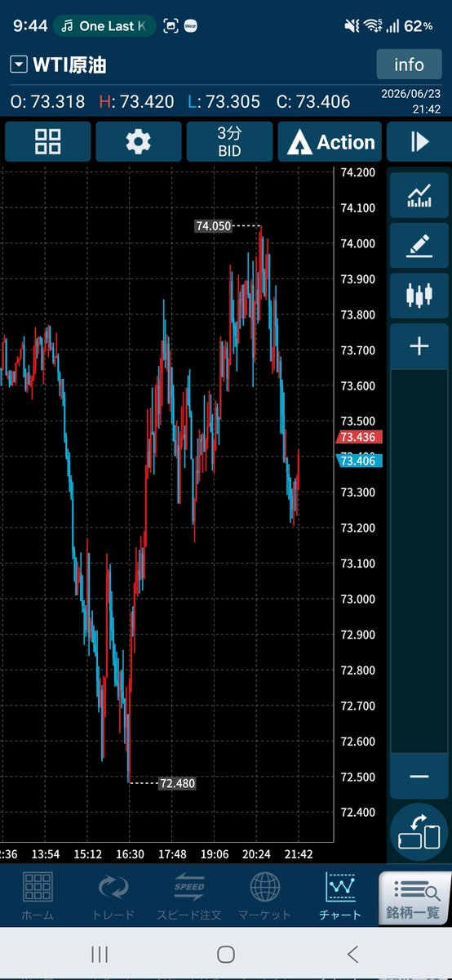Tap the screen capture status bar icon

click(171, 26)
